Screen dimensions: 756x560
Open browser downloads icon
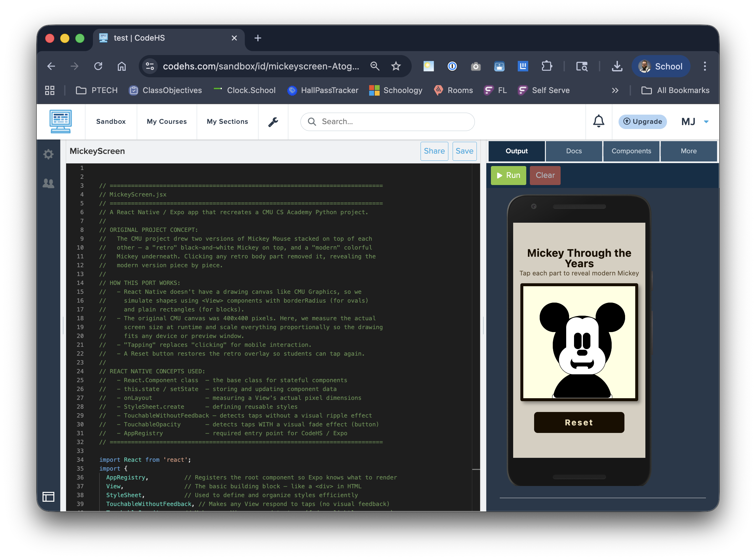click(x=617, y=66)
